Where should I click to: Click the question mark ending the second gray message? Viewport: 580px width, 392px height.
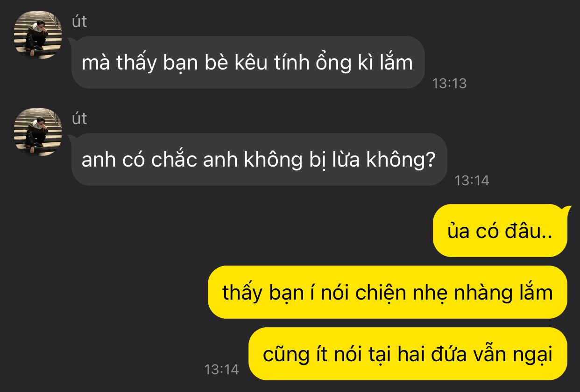pyautogui.click(x=431, y=160)
